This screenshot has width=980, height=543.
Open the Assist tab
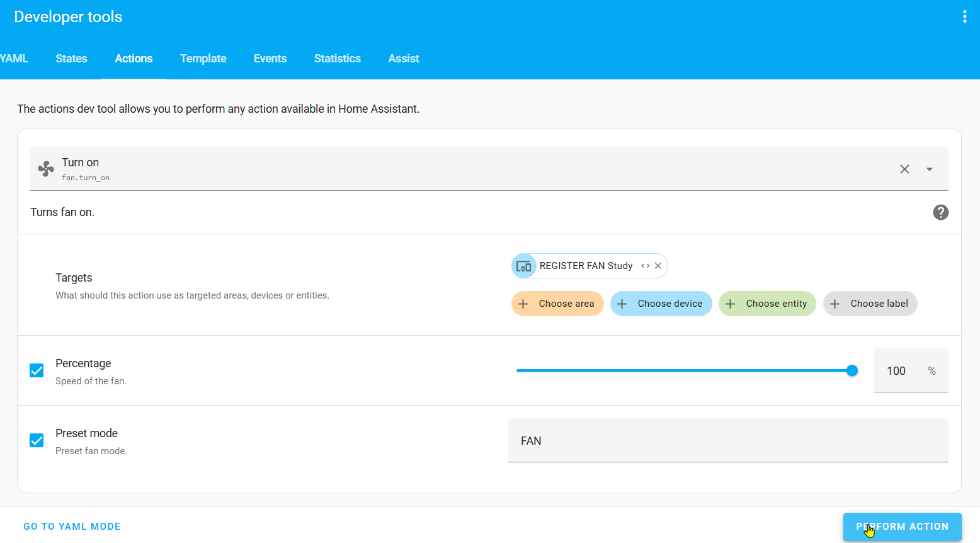[x=404, y=59]
